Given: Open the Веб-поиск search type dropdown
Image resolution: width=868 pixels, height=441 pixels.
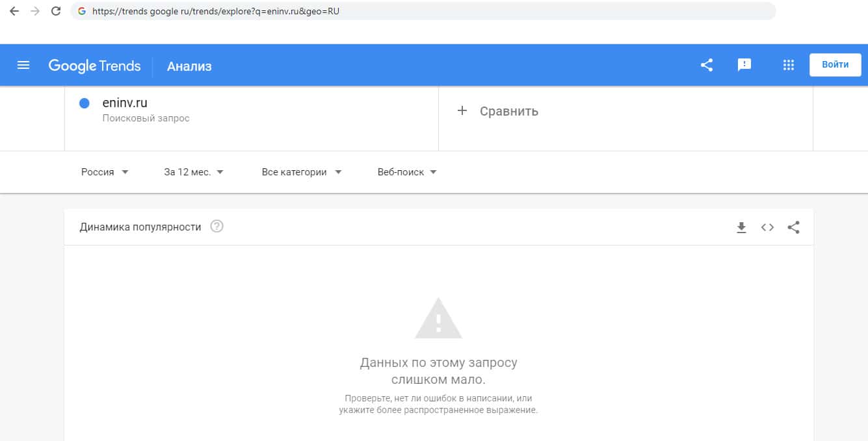Looking at the screenshot, I should (407, 172).
